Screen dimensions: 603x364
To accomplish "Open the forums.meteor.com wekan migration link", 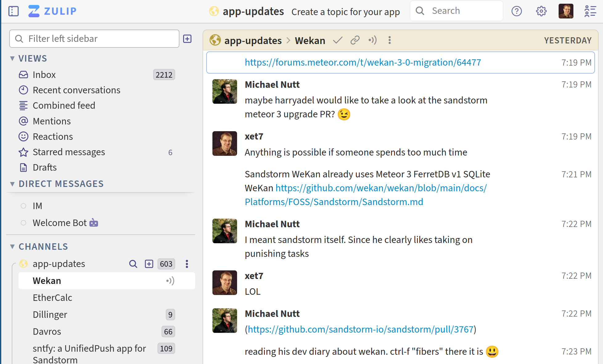I will coord(363,63).
